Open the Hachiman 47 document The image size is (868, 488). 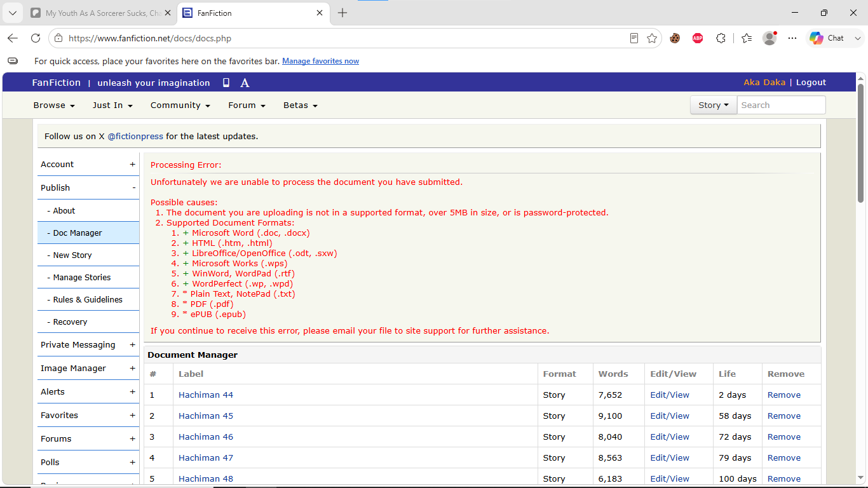206,458
